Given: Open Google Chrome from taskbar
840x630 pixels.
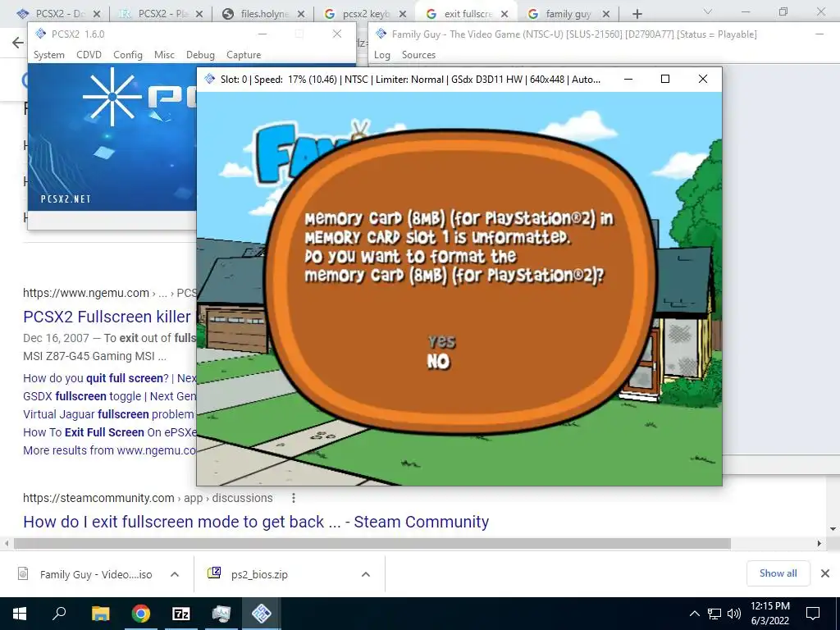Looking at the screenshot, I should (141, 614).
